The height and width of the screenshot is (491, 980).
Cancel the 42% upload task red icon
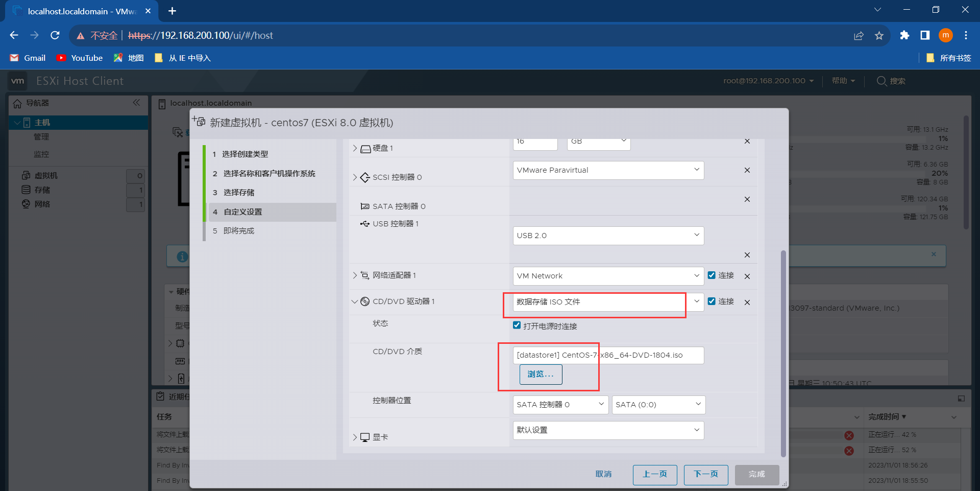[x=849, y=435]
